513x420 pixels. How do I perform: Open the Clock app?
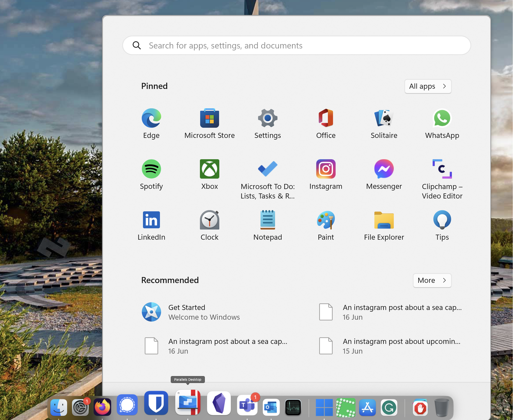[210, 225]
